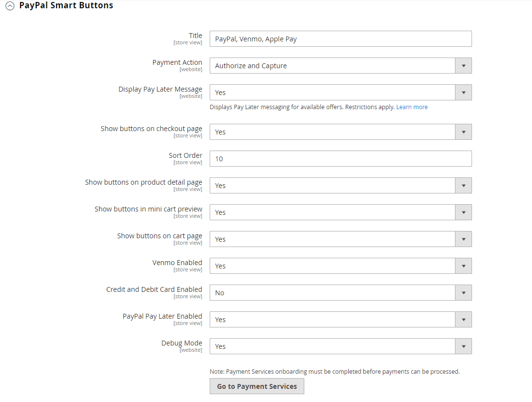Click inside the Title text field
Screen dimensions: 532x402
tap(340, 38)
